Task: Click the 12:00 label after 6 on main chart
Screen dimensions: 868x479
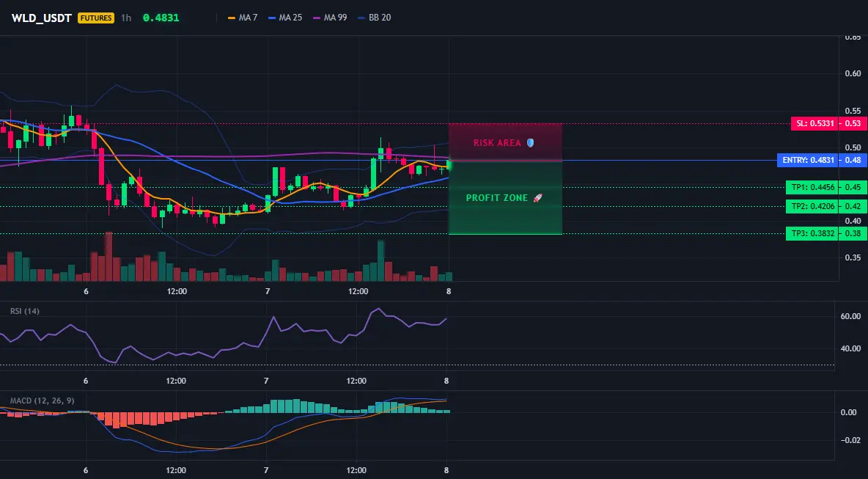Action: [x=177, y=291]
